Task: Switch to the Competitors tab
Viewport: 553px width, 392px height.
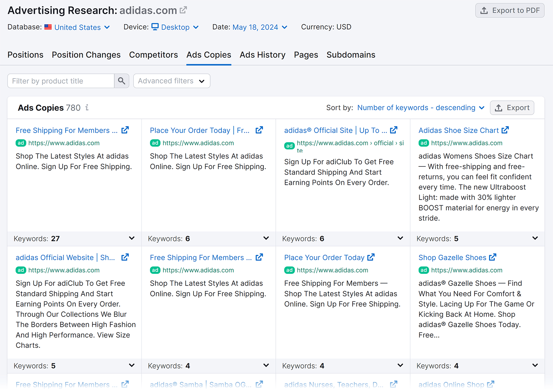Action: point(153,55)
